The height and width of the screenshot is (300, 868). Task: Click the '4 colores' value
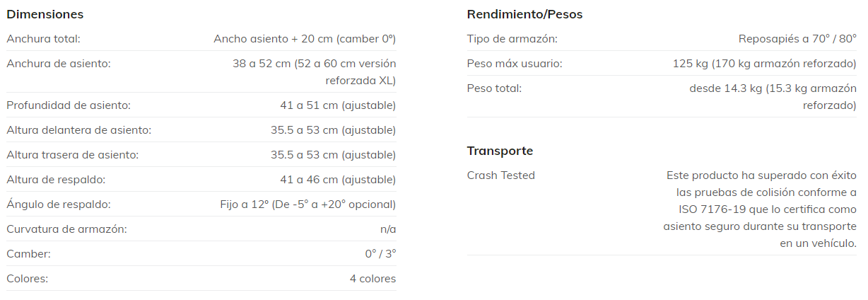(x=373, y=279)
